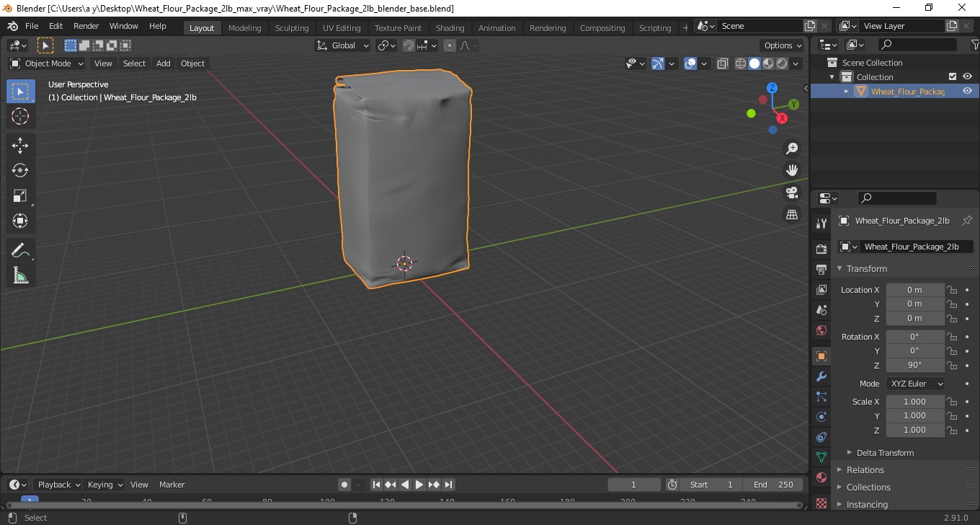Viewport: 980px width, 525px height.
Task: Pick the Rotate tool
Action: pyautogui.click(x=20, y=170)
